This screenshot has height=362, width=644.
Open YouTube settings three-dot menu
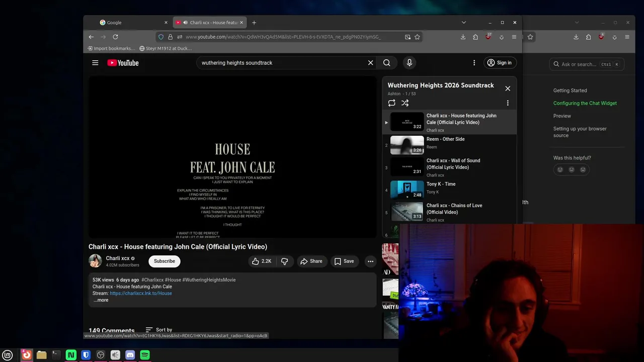[474, 63]
